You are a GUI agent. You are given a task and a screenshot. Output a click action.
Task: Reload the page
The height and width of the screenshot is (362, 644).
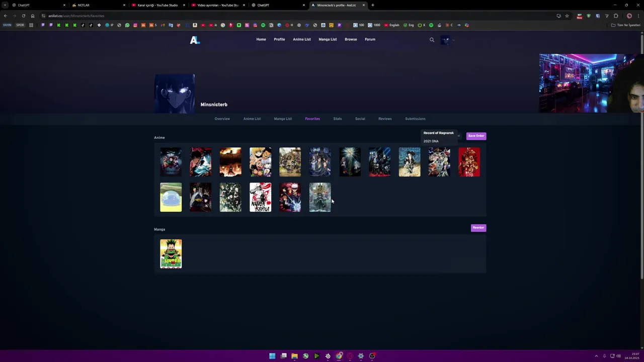pyautogui.click(x=23, y=16)
